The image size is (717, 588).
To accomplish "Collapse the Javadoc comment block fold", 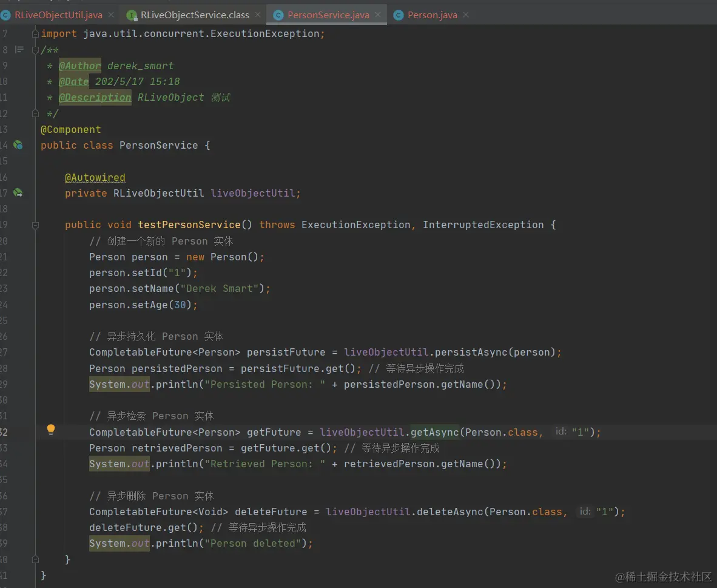I will coord(35,50).
